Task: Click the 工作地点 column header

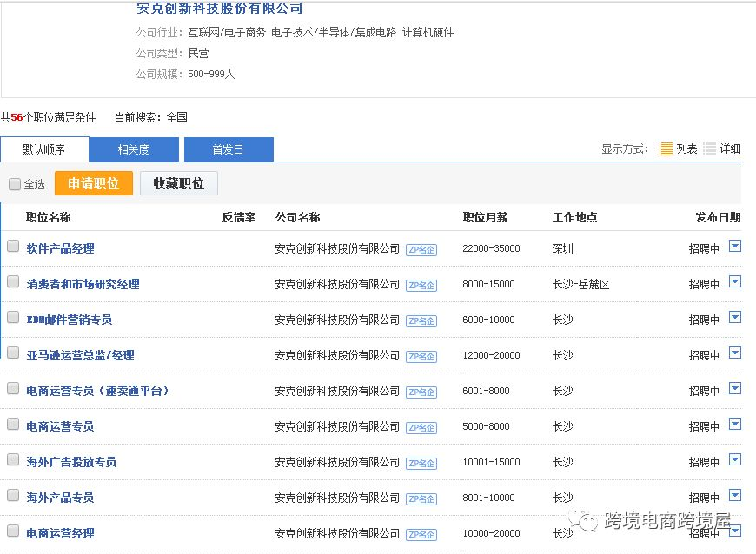Action: tap(574, 218)
